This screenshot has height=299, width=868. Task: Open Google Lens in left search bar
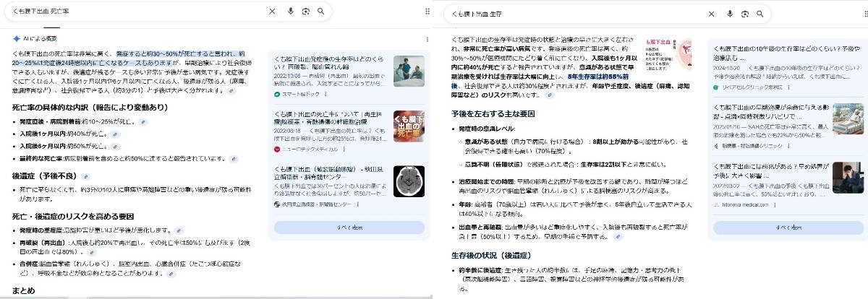pos(306,12)
